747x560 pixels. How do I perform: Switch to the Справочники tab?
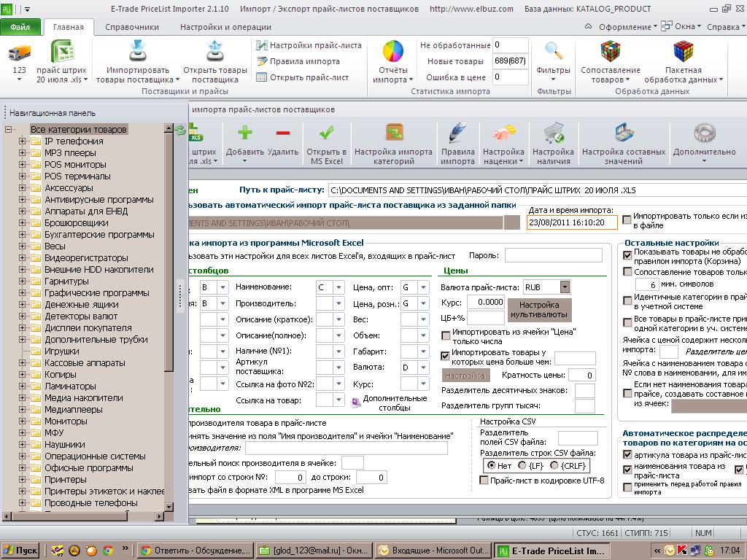pyautogui.click(x=132, y=27)
